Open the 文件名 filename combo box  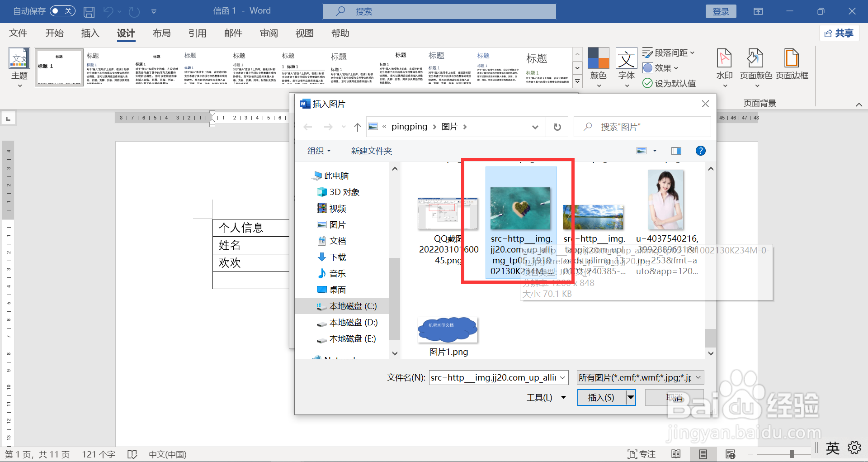(499, 377)
